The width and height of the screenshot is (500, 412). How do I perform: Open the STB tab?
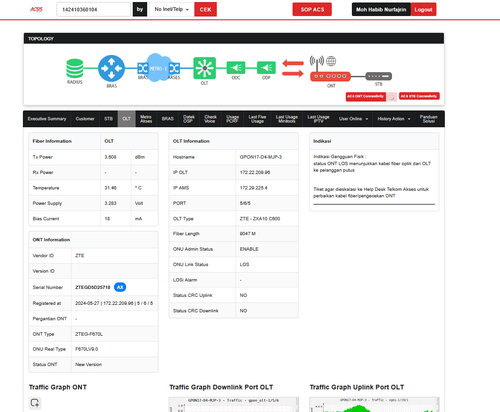(x=108, y=119)
